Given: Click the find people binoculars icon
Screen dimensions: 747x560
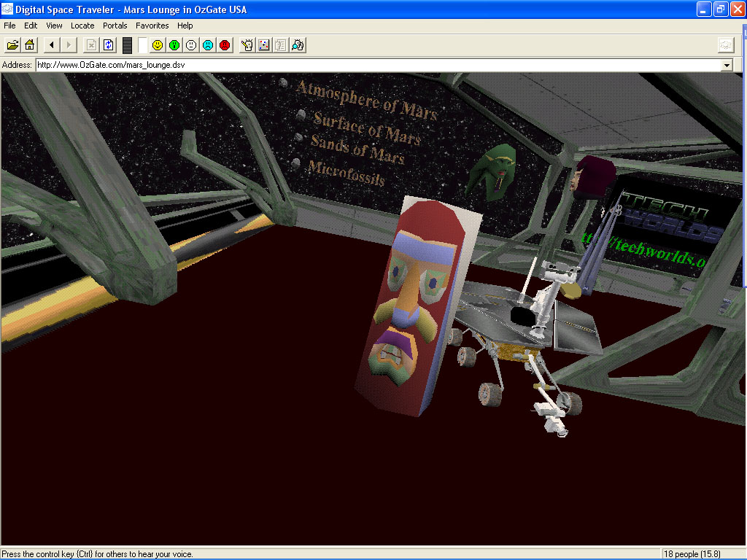Looking at the screenshot, I should (298, 45).
